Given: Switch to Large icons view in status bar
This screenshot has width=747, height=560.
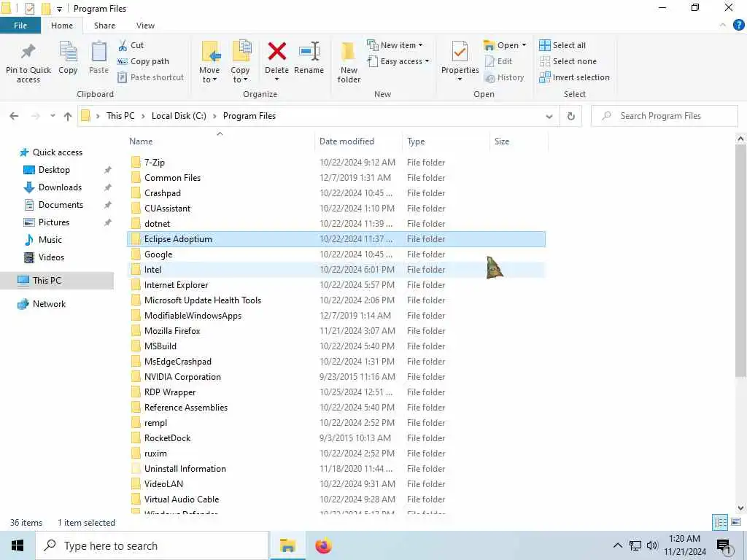Looking at the screenshot, I should (735, 522).
